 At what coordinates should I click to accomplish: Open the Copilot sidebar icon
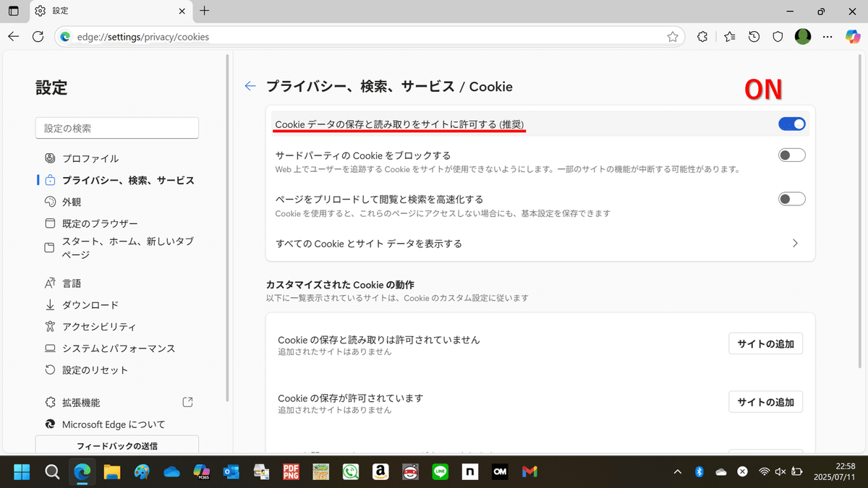coord(854,36)
